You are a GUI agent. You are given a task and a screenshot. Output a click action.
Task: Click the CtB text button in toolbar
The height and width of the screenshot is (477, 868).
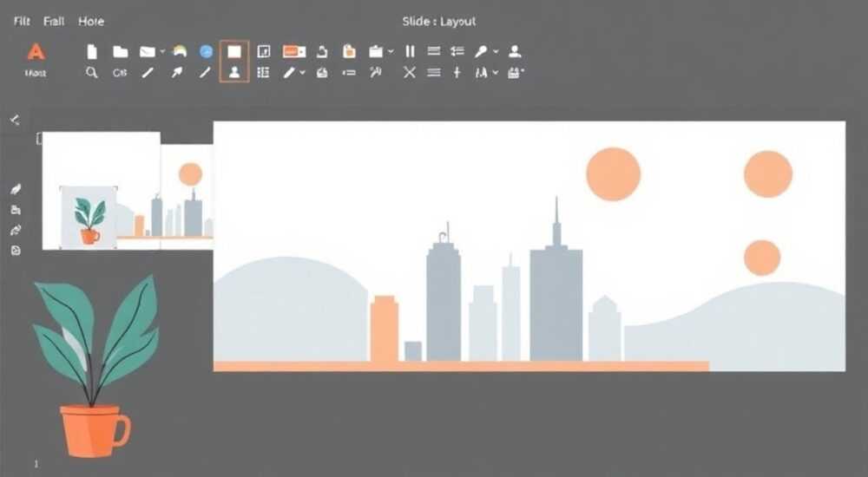point(120,73)
